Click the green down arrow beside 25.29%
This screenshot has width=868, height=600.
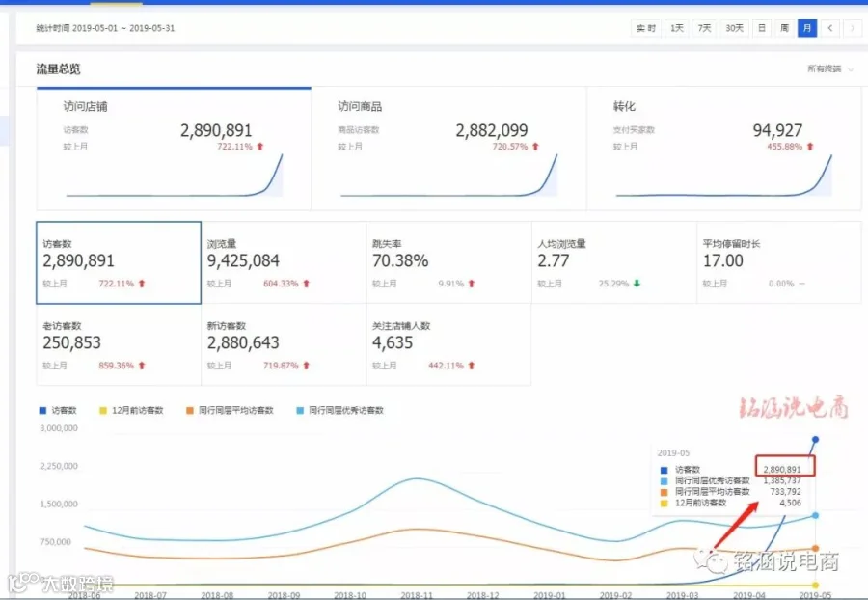pyautogui.click(x=637, y=284)
